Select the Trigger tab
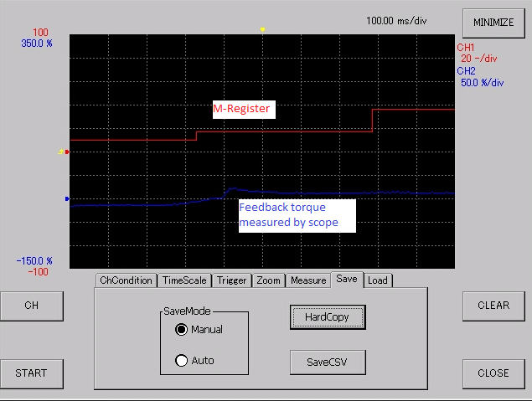Screen dimensions: 532x401 point(232,280)
